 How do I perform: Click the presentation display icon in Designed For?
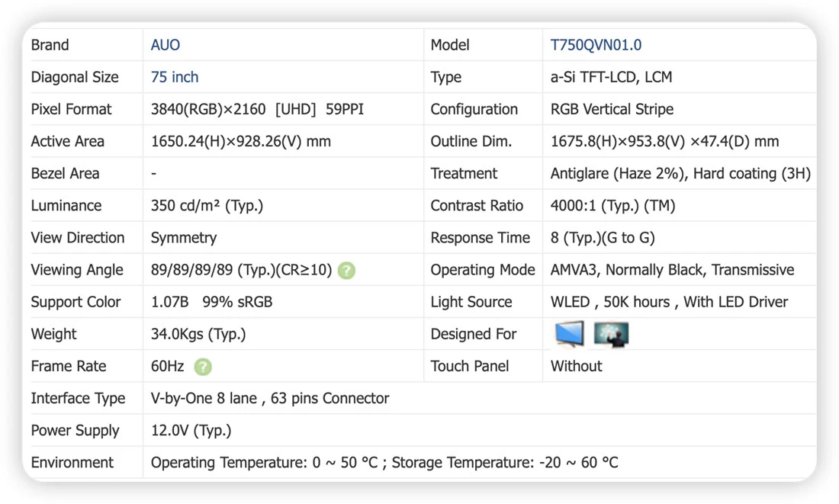[x=611, y=335]
